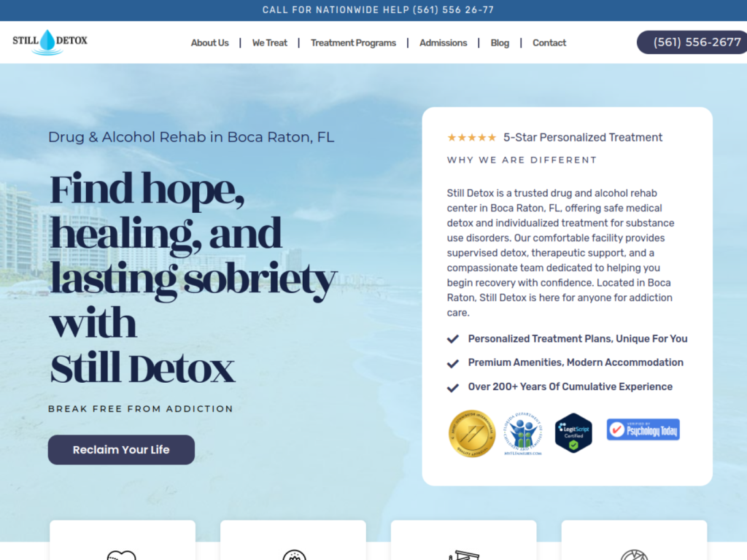747x560 pixels.
Task: Click the checkmark beside Over 200+ Years
Action: 453,387
